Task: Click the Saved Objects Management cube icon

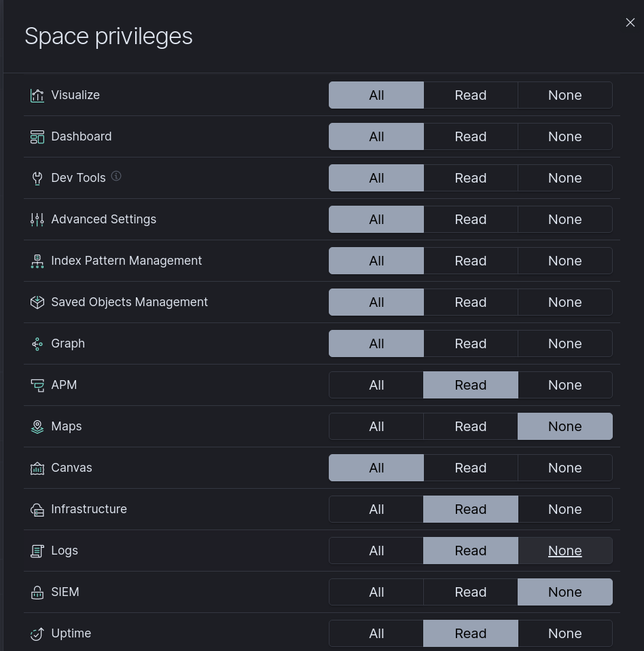Action: point(37,303)
